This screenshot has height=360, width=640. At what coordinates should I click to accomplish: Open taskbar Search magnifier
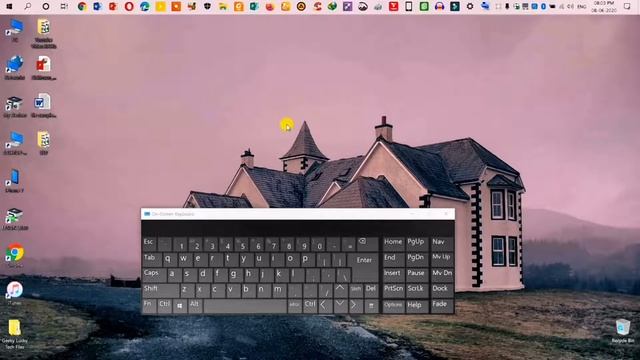tap(28, 7)
